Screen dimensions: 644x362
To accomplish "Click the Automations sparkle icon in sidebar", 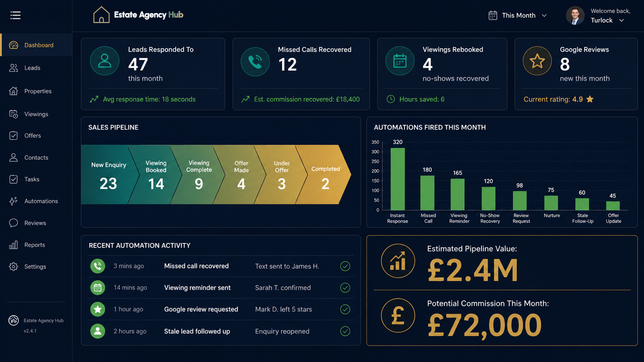I will click(x=13, y=201).
